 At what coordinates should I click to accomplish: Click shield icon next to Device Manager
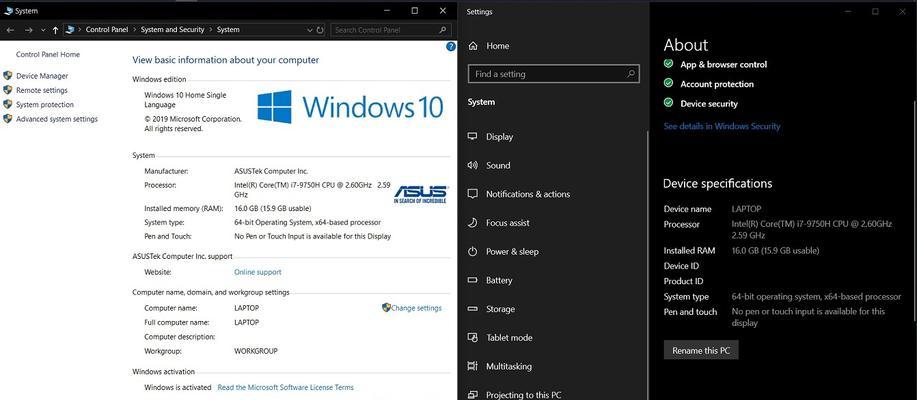point(8,75)
